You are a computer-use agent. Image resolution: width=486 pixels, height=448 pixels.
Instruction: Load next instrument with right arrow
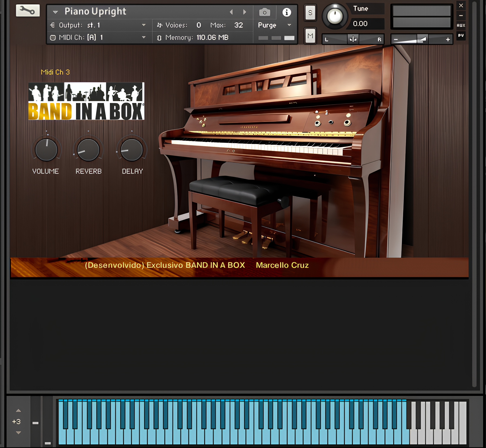pos(245,12)
